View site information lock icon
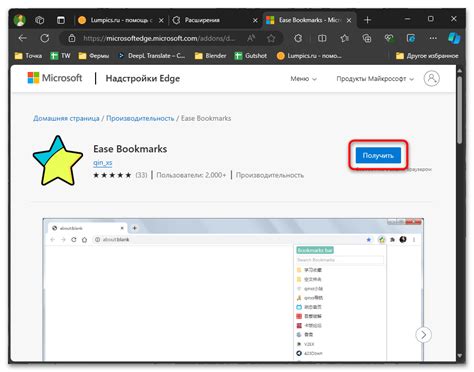 pyautogui.click(x=72, y=39)
